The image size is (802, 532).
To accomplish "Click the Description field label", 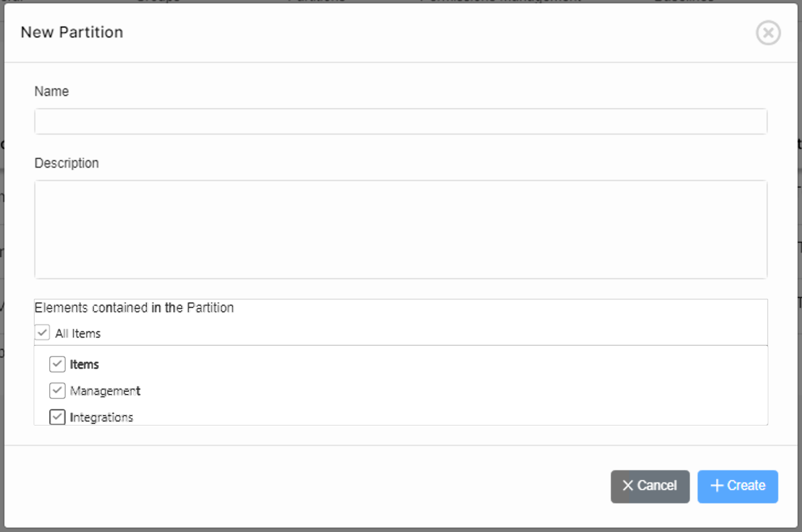I will [x=66, y=163].
